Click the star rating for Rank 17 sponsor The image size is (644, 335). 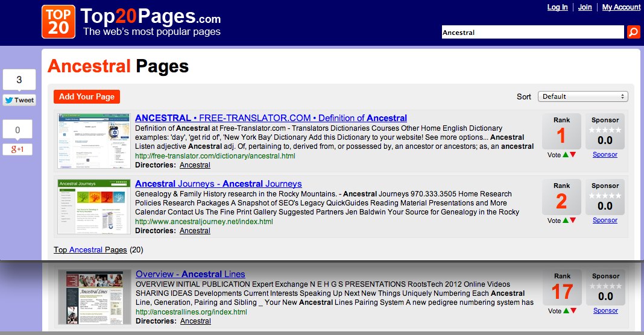tap(606, 286)
